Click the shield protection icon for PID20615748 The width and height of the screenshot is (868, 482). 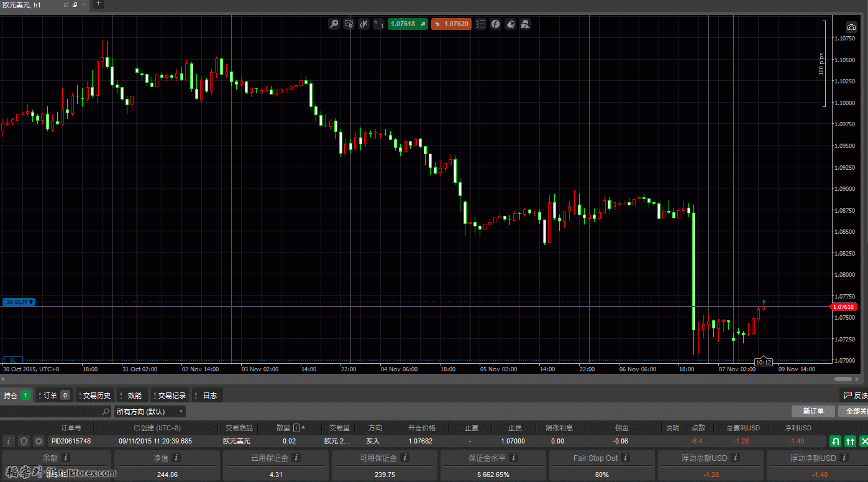tap(24, 441)
